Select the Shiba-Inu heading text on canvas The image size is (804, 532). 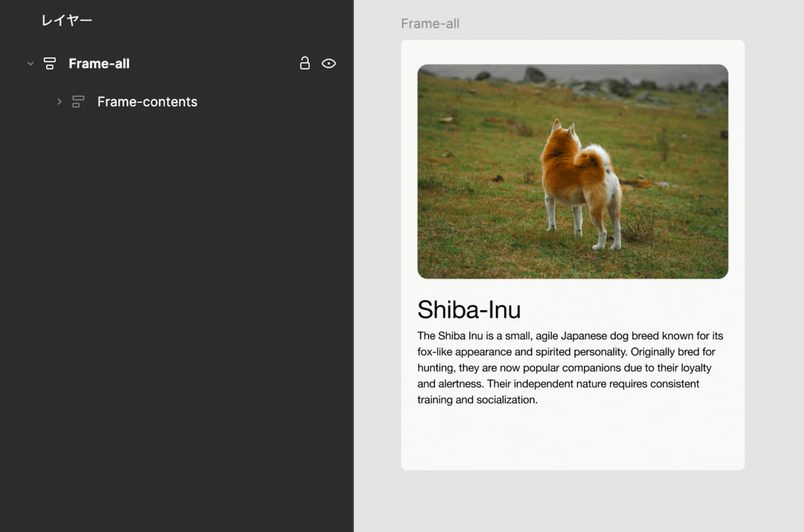point(469,310)
